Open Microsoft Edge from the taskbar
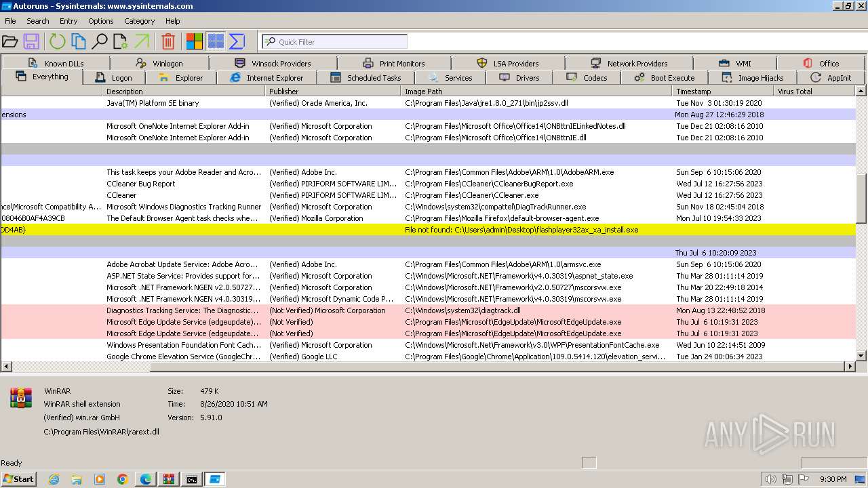Screen dimensions: 868x488 pos(146,479)
